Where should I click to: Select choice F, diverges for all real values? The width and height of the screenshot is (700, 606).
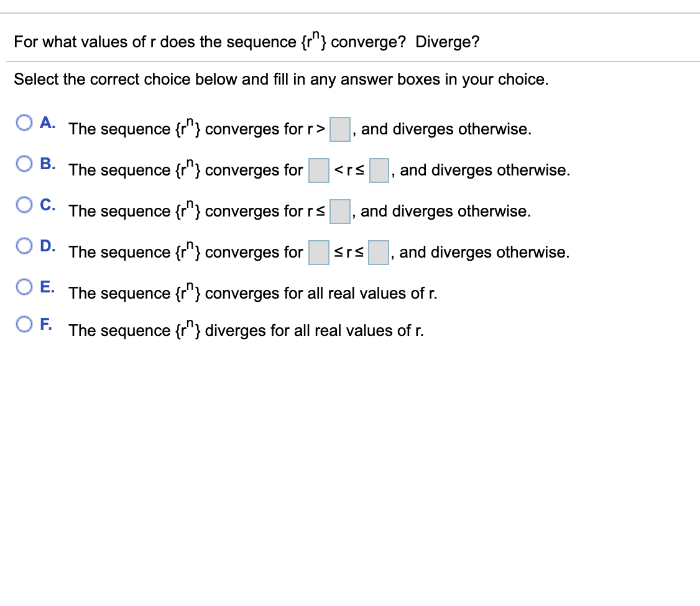point(24,324)
